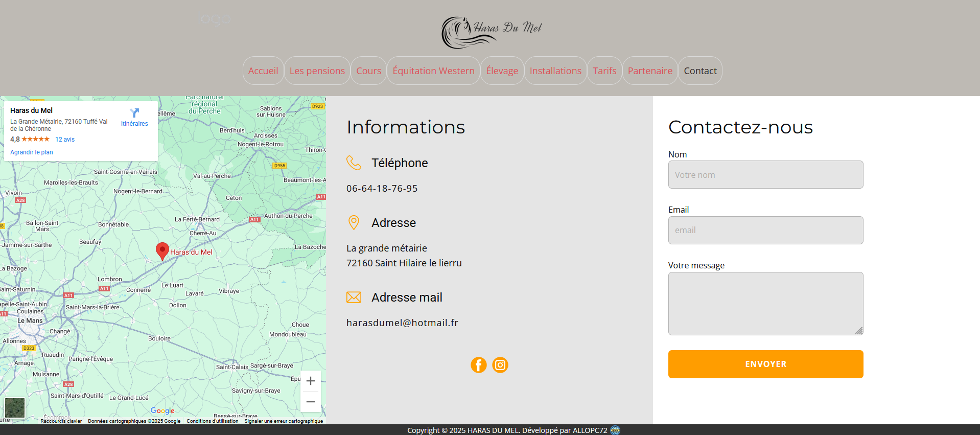Focus the Votre nom input field

point(765,175)
